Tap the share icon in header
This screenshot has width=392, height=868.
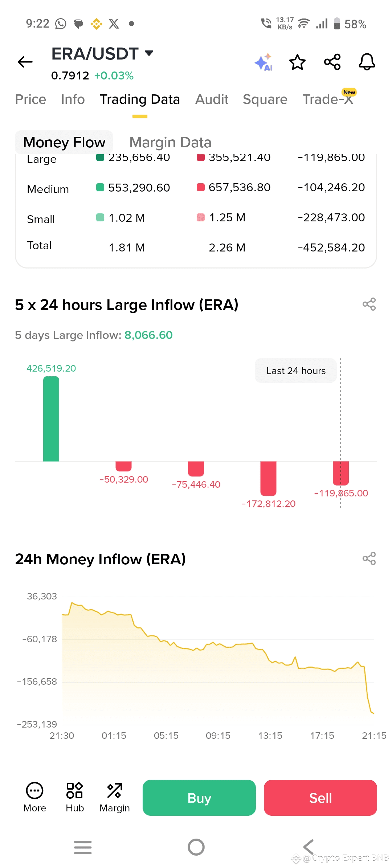click(332, 62)
